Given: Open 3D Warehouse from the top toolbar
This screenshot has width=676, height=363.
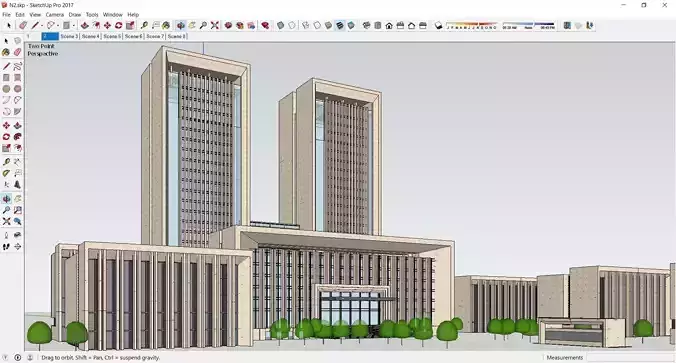Looking at the screenshot, I should coord(228,25).
